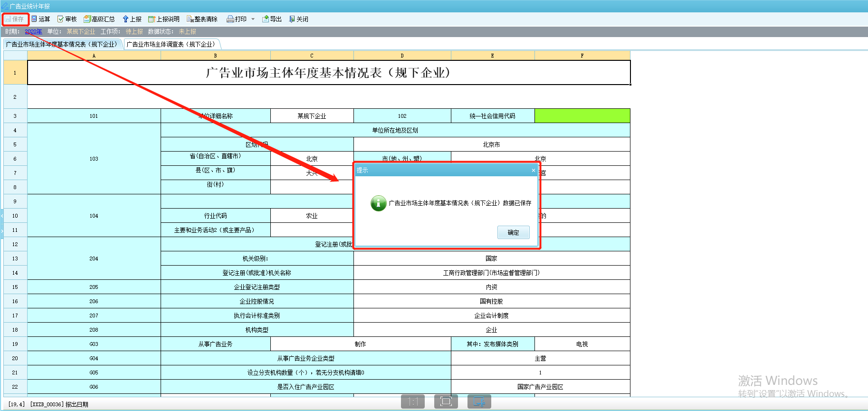
Task: Open the 2020年 period link
Action: 33,31
